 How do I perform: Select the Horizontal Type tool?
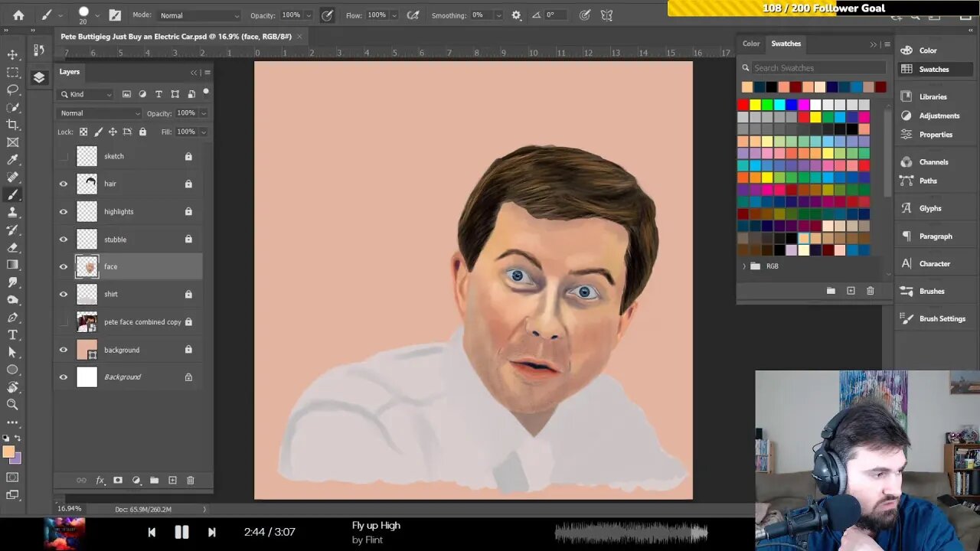13,335
